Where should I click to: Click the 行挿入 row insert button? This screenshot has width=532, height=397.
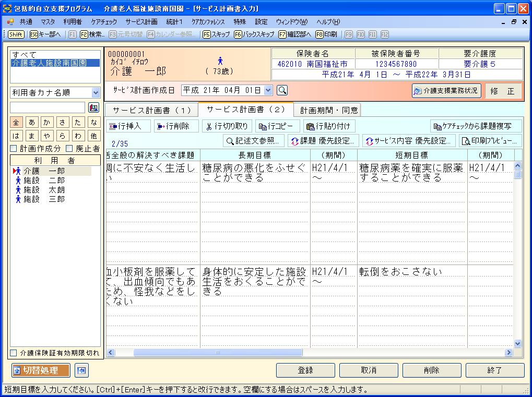[x=129, y=126]
